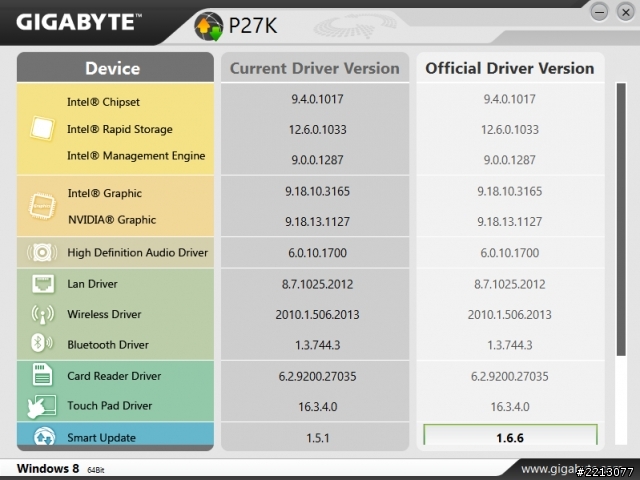This screenshot has width=640, height=480.
Task: Select the Lan Driver label
Action: [92, 284]
